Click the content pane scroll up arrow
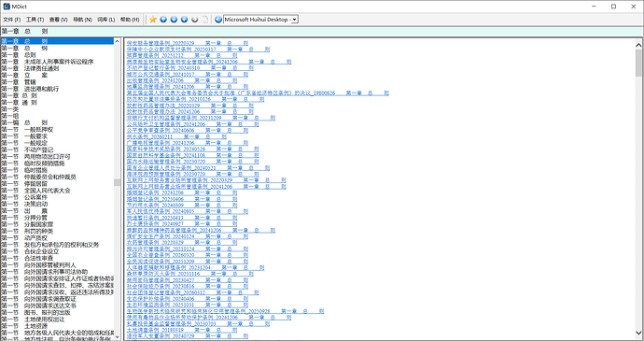Image resolution: width=644 pixels, height=341 pixels. (638, 45)
